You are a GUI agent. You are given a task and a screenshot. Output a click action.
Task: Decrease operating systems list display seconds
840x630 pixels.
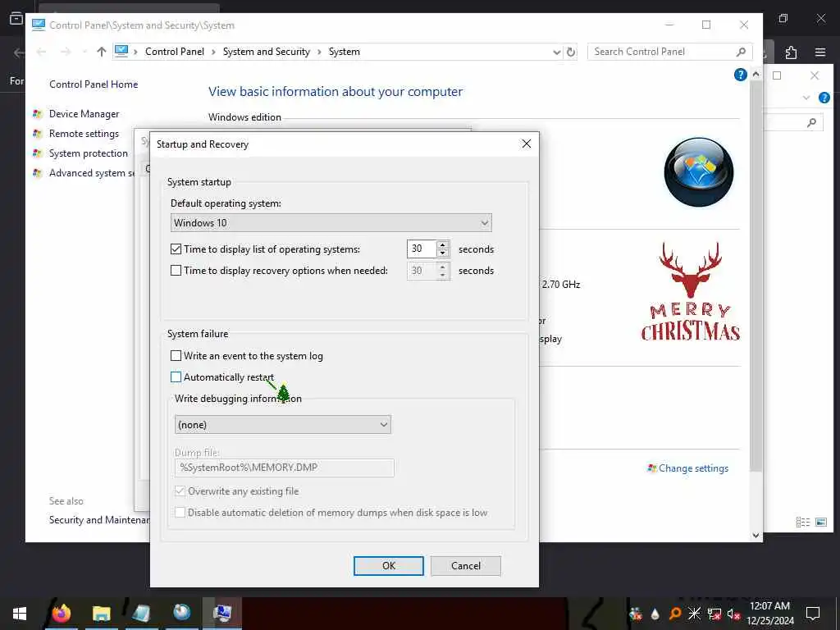(442, 253)
